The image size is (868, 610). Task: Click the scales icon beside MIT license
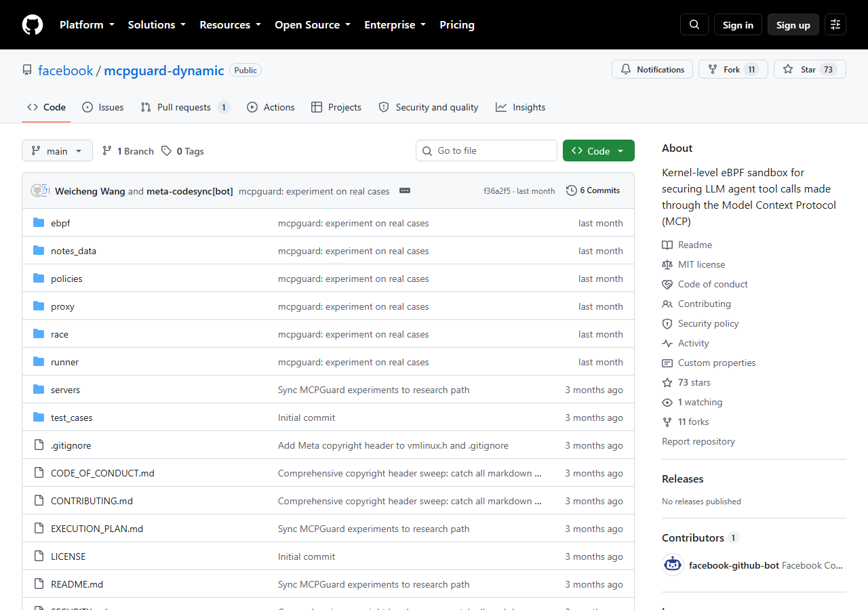click(x=667, y=264)
